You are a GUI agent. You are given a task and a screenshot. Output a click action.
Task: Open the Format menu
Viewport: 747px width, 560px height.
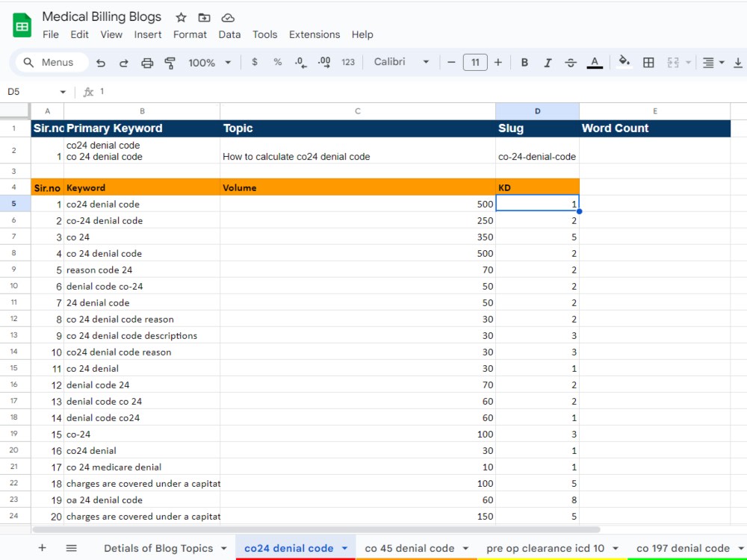[x=190, y=34]
